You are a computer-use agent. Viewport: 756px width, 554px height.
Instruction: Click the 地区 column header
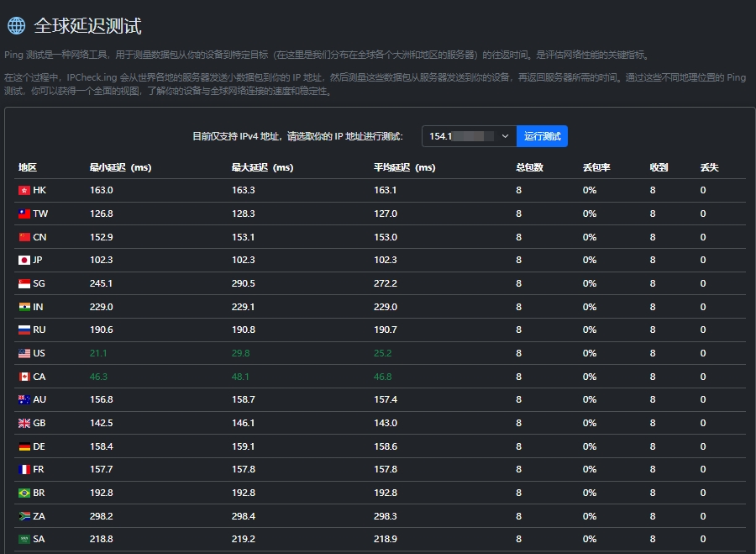point(28,167)
